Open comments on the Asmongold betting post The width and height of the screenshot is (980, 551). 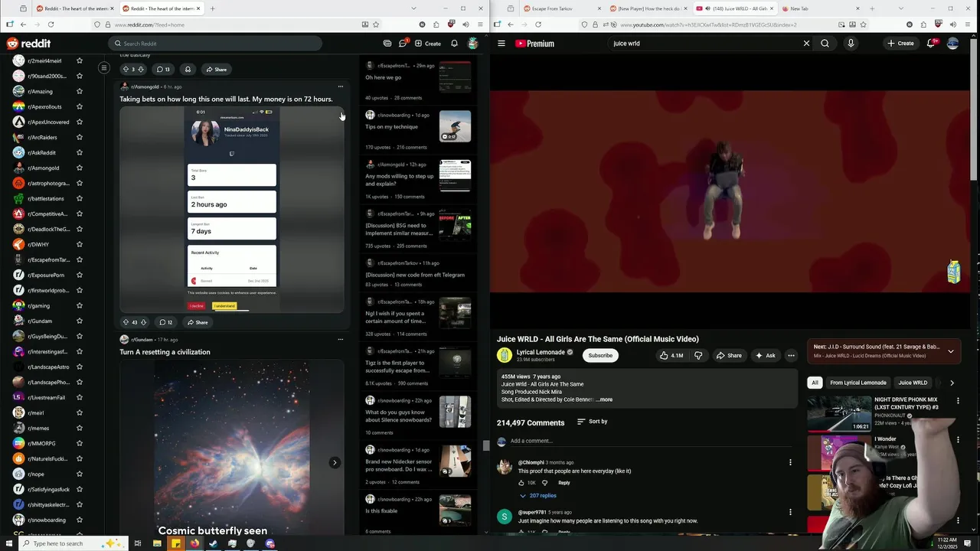coord(165,322)
